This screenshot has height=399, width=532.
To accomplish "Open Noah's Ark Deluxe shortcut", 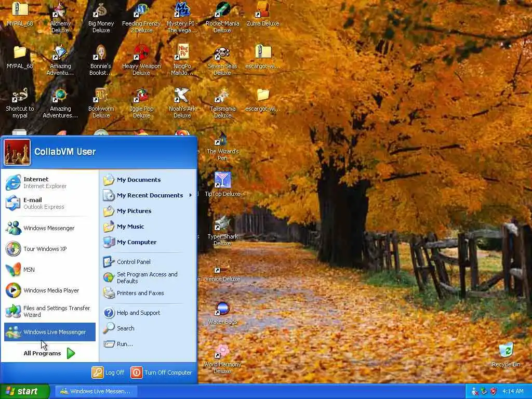I will pos(182,103).
